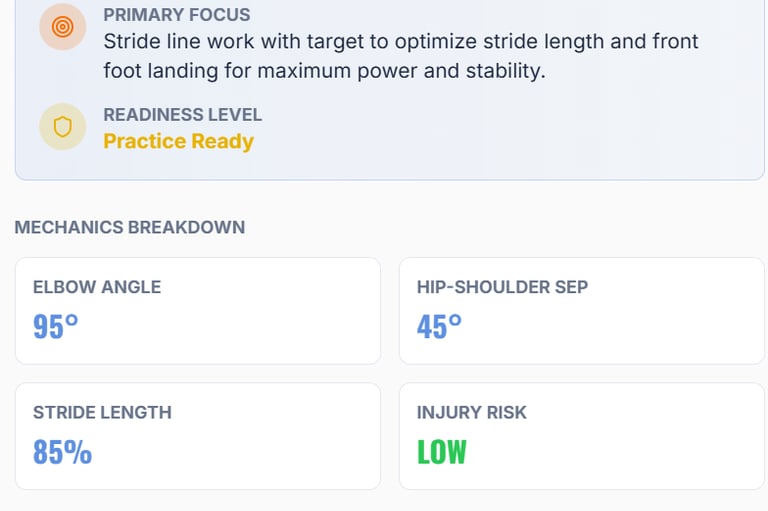This screenshot has height=511, width=768.
Task: Click the MECHANICS BREAKDOWN section heading
Action: 129,227
